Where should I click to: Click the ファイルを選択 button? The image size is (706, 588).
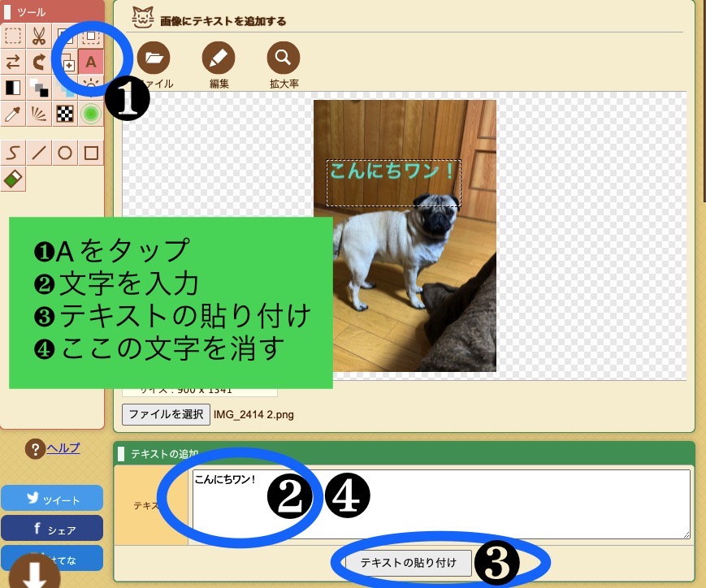coord(166,414)
